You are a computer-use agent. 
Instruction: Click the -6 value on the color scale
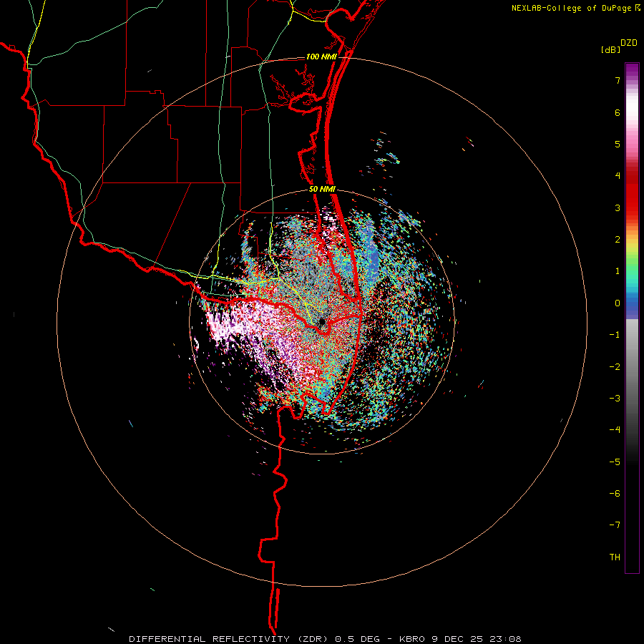(615, 494)
